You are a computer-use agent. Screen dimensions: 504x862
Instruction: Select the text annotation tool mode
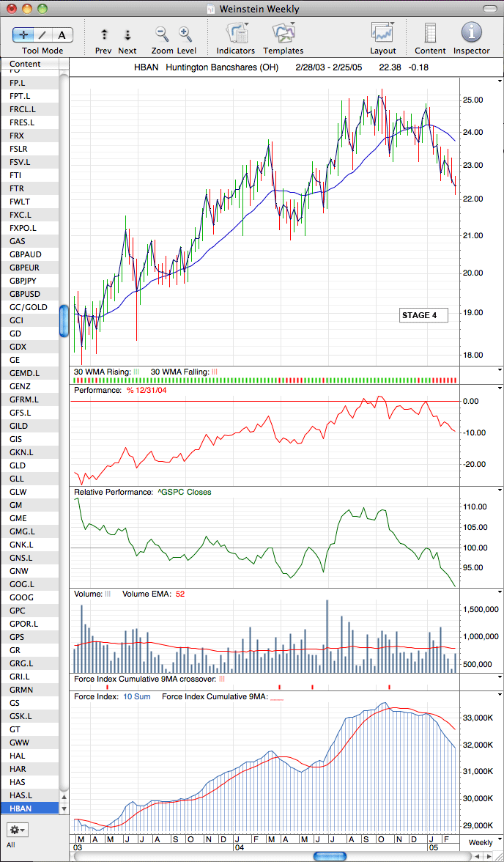click(x=62, y=34)
